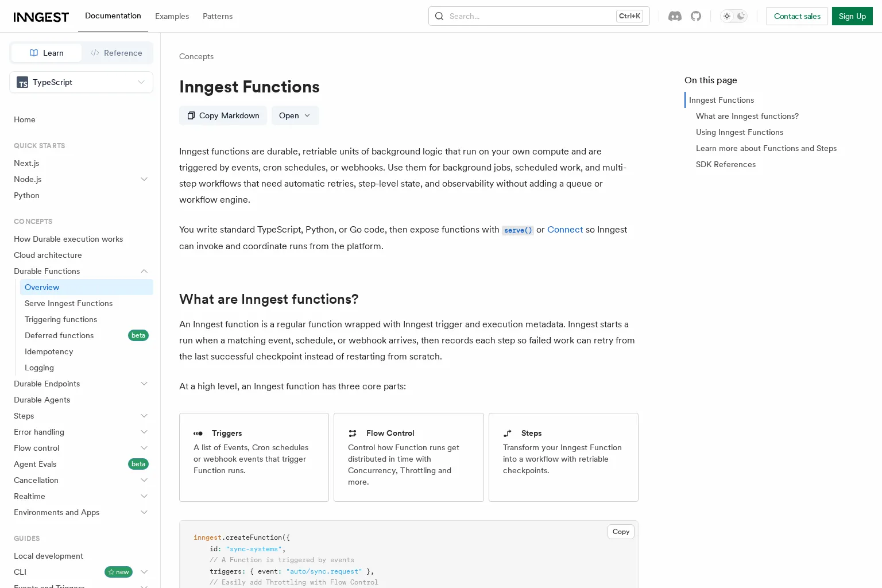Copy the code block with Copy button
This screenshot has height=588, width=882.
(x=621, y=532)
